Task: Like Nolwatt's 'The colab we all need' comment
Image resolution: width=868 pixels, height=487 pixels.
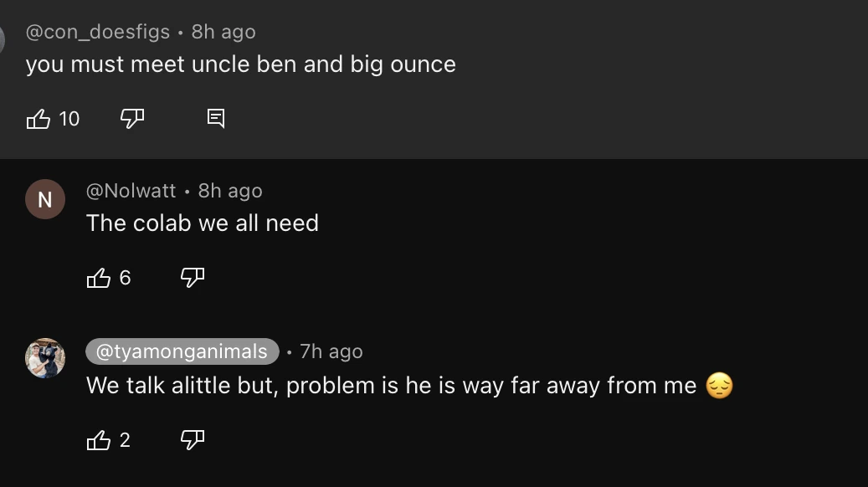Action: [99, 278]
